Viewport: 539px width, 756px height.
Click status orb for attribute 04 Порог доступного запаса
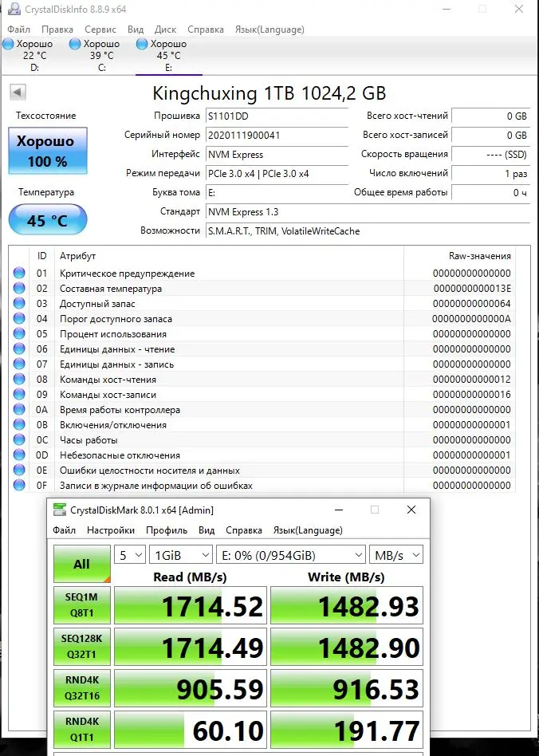[x=19, y=319]
